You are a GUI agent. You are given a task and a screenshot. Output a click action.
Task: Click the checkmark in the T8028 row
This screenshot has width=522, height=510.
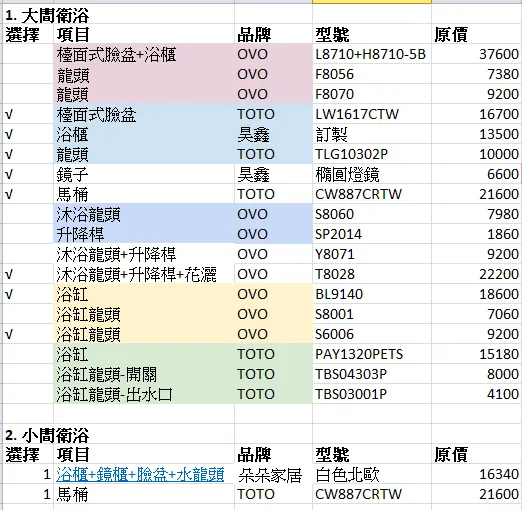coord(9,275)
